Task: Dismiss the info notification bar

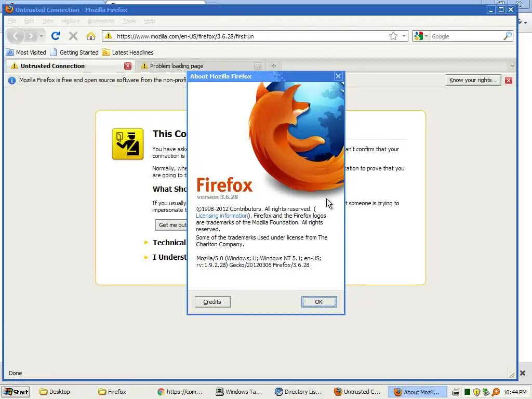Action: 508,81
